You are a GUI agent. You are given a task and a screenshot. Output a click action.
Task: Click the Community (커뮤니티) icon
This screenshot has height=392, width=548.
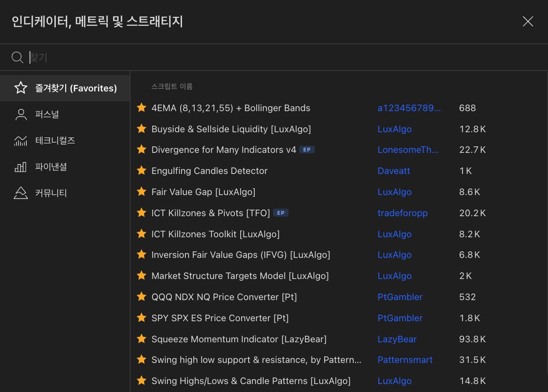coord(21,193)
